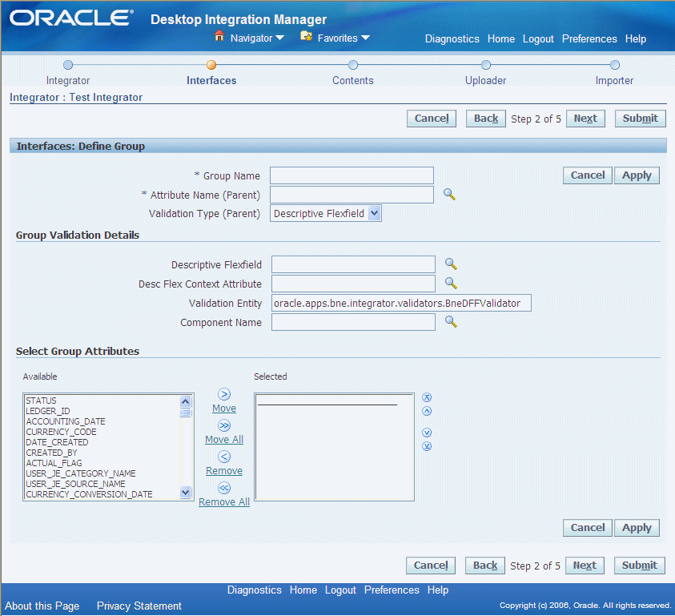Click the Importer train step circle

[x=615, y=65]
